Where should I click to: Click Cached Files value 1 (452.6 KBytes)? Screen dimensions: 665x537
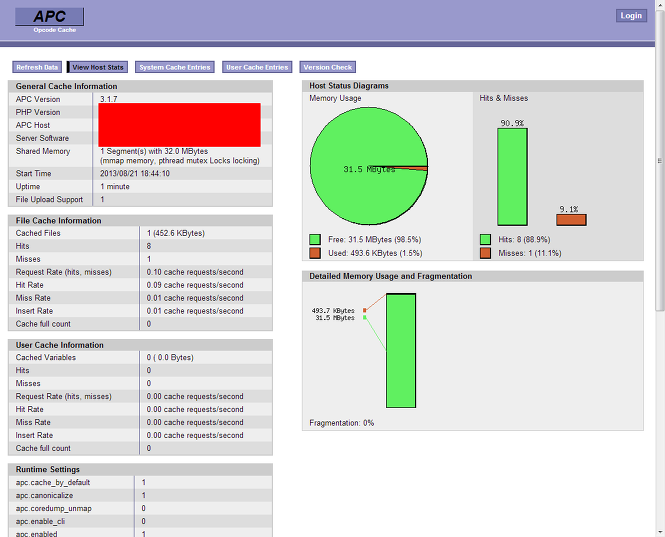(x=176, y=233)
